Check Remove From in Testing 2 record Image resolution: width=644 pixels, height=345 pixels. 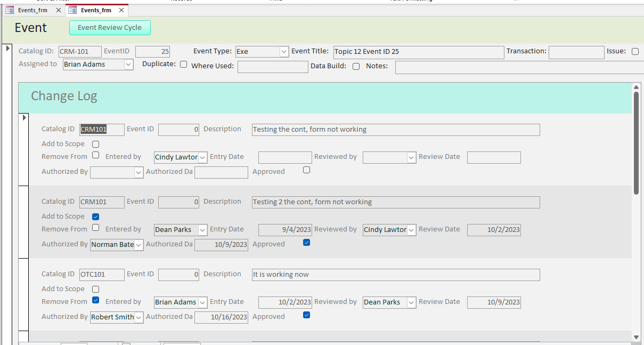(95, 228)
